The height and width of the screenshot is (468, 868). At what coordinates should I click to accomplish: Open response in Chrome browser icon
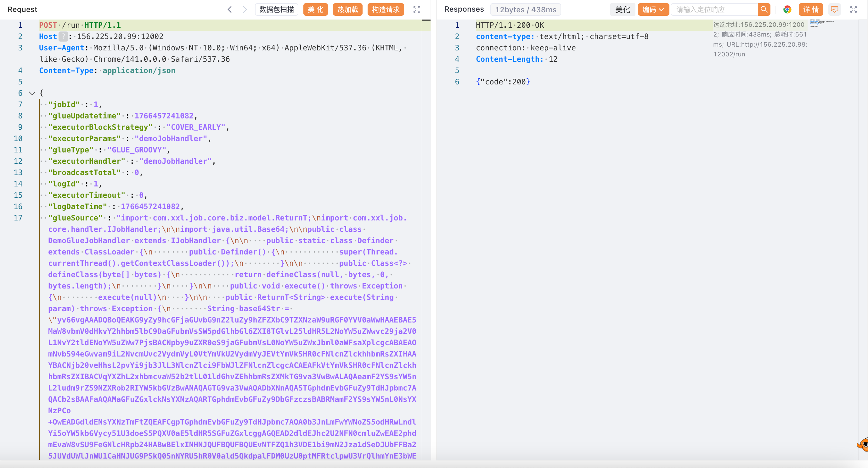pyautogui.click(x=787, y=9)
